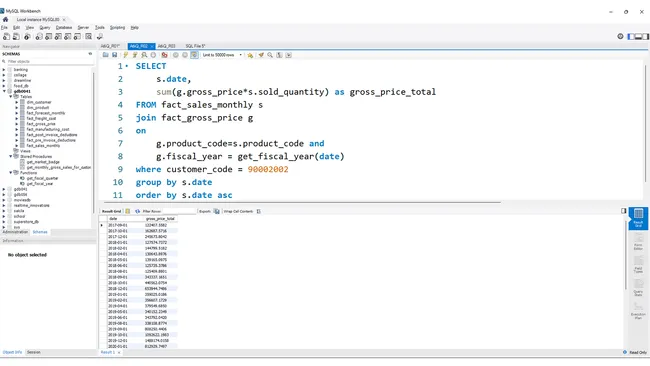Image resolution: width=650 pixels, height=366 pixels.
Task: Click the Filter Rows input field
Action: [x=179, y=211]
